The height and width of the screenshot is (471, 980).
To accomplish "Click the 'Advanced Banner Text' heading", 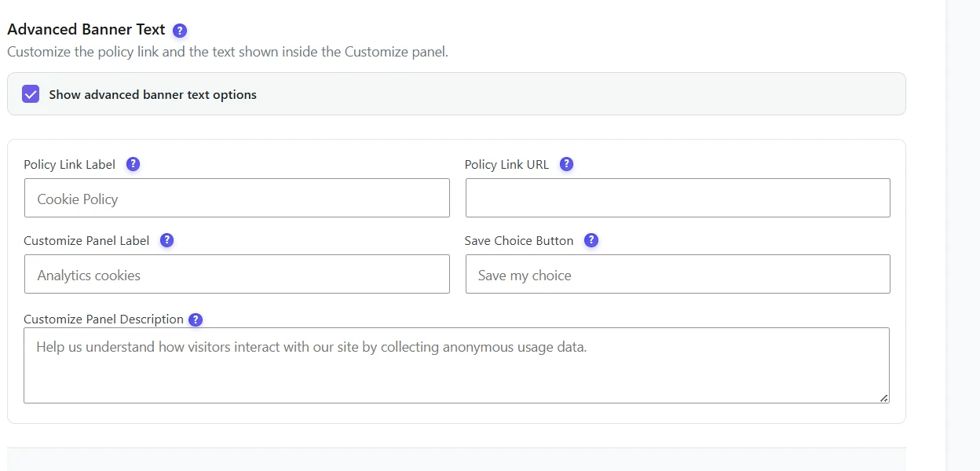I will (86, 30).
